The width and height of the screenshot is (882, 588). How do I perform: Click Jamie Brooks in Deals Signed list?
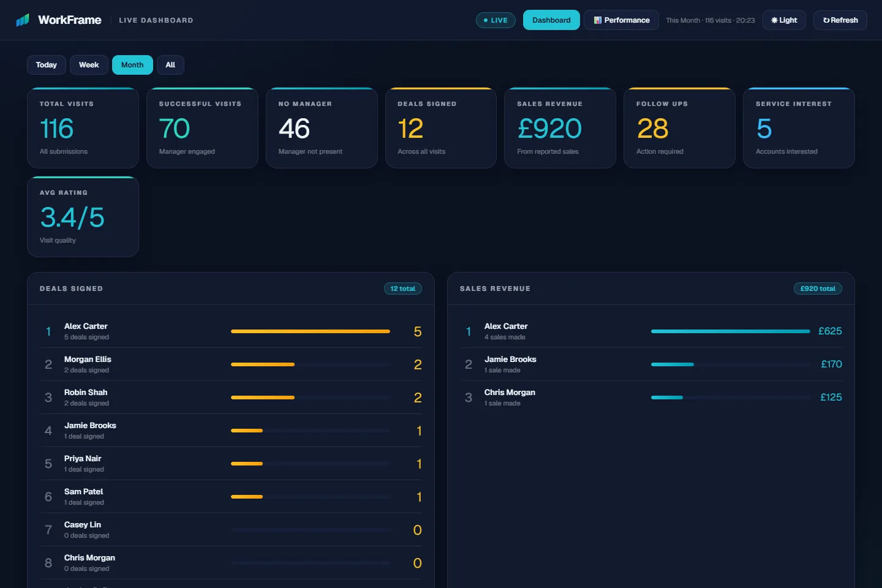point(90,426)
